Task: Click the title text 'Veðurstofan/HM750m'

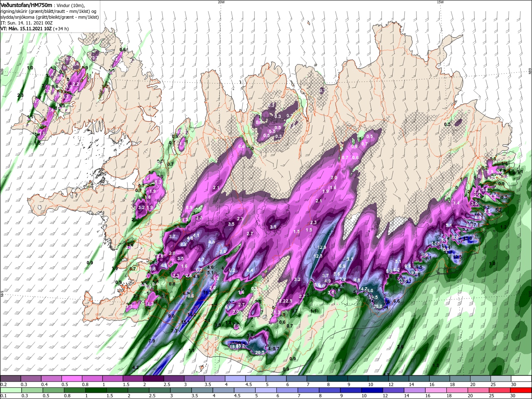Action: pos(26,5)
